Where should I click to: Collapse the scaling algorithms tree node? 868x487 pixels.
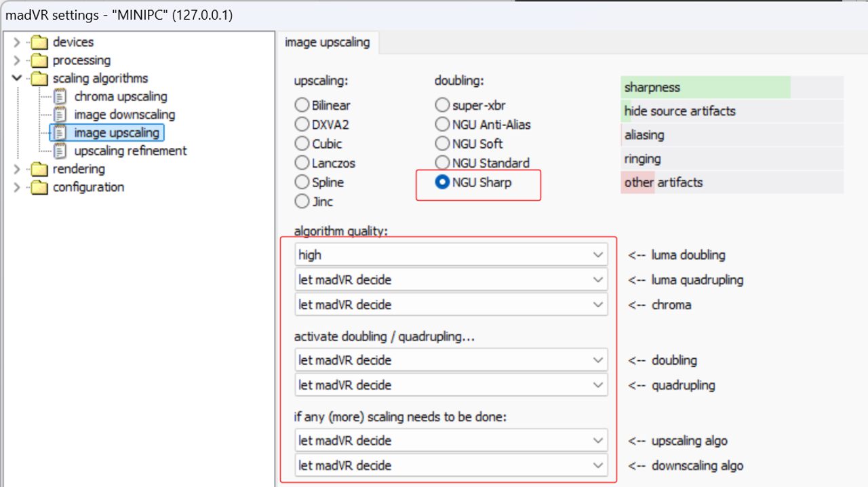pyautogui.click(x=17, y=79)
